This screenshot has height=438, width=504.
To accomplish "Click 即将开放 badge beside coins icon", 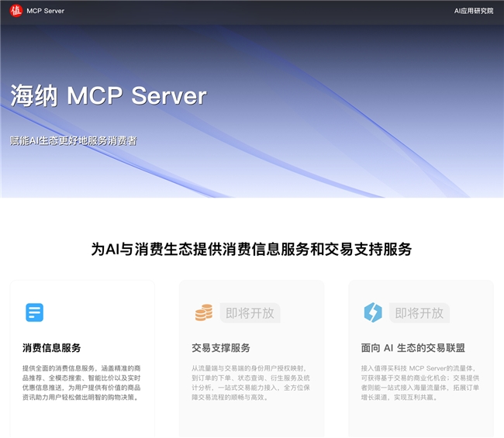I will pyautogui.click(x=250, y=313).
